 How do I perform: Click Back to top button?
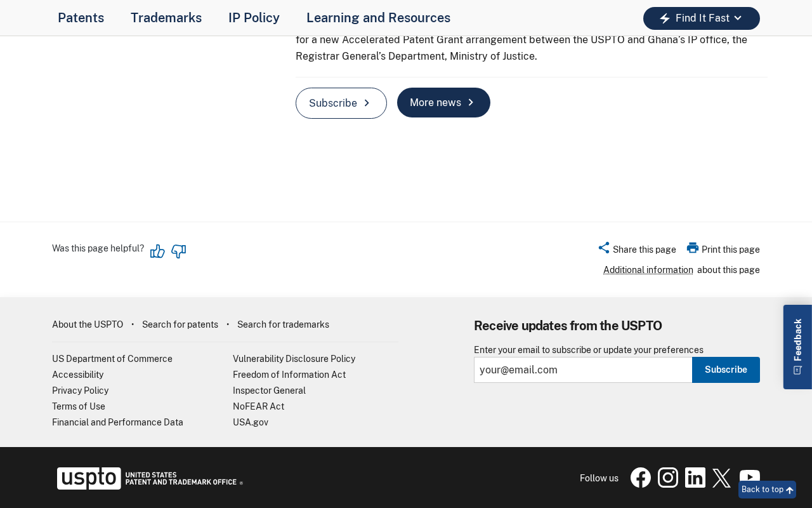(x=767, y=490)
